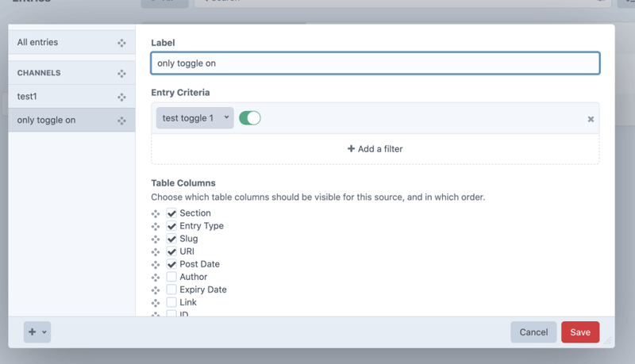Remove the test toggle 1 filter
The image size is (635, 364).
(591, 119)
